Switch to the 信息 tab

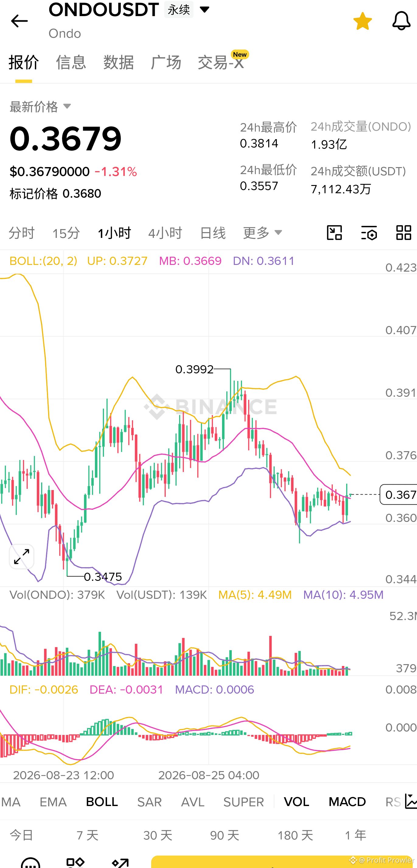[71, 62]
